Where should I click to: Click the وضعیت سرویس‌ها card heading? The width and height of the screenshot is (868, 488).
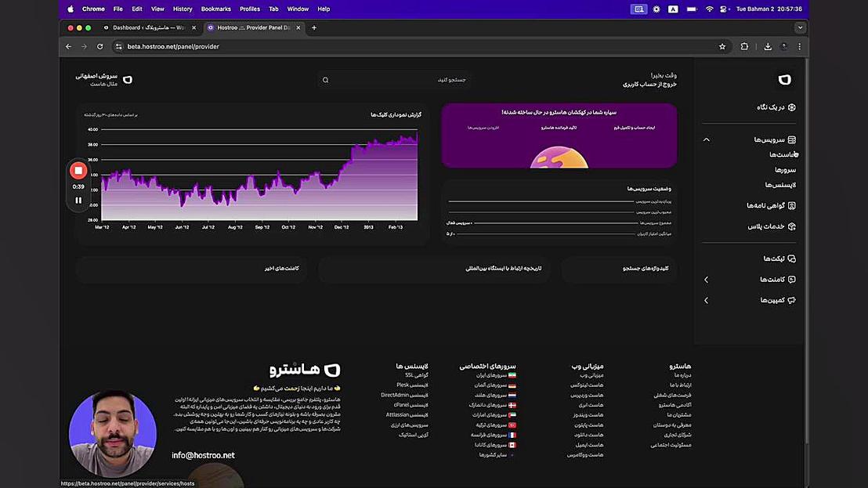[649, 189]
